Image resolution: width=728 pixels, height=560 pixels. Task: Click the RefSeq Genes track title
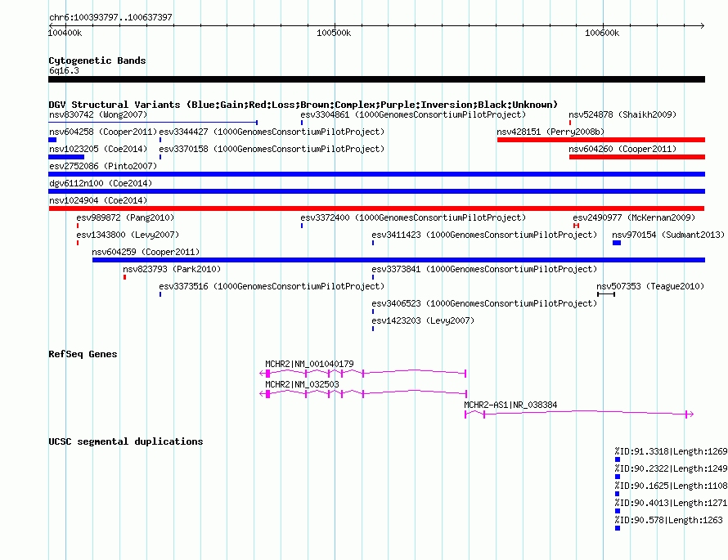(x=83, y=354)
